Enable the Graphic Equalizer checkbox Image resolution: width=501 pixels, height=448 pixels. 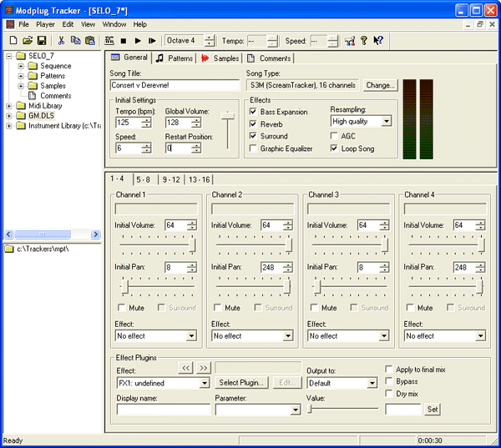coord(254,149)
